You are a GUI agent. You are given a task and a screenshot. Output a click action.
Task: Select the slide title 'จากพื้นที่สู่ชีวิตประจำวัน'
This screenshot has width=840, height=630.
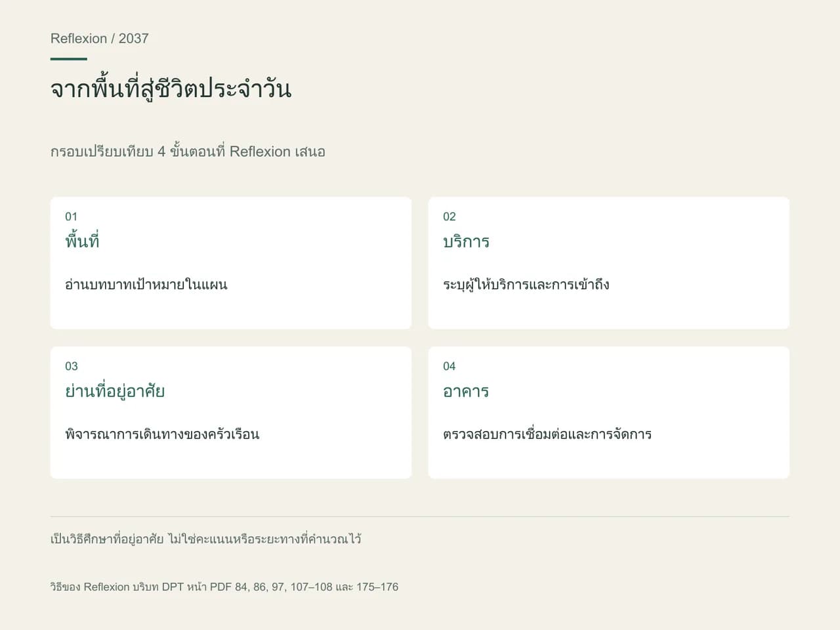[171, 89]
